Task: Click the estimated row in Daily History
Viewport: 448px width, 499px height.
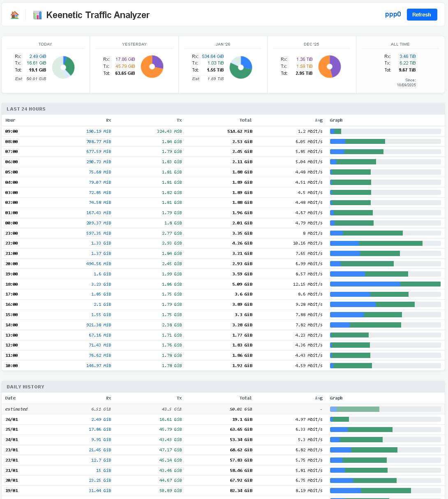Action: click(16, 409)
